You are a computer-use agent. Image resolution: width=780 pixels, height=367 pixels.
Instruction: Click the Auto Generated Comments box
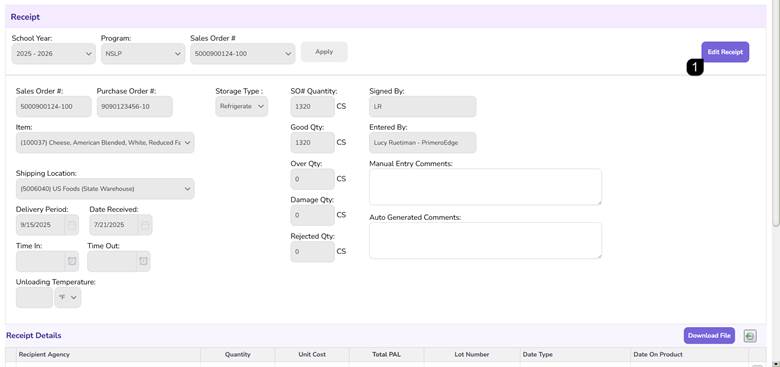click(x=486, y=241)
